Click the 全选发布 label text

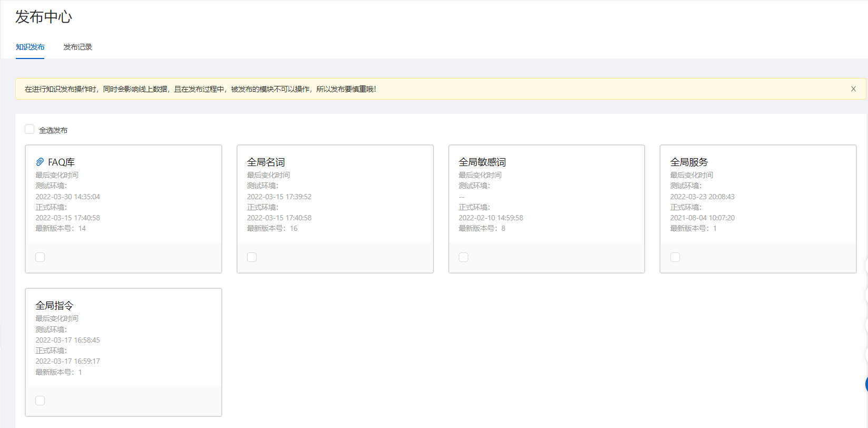tap(53, 130)
